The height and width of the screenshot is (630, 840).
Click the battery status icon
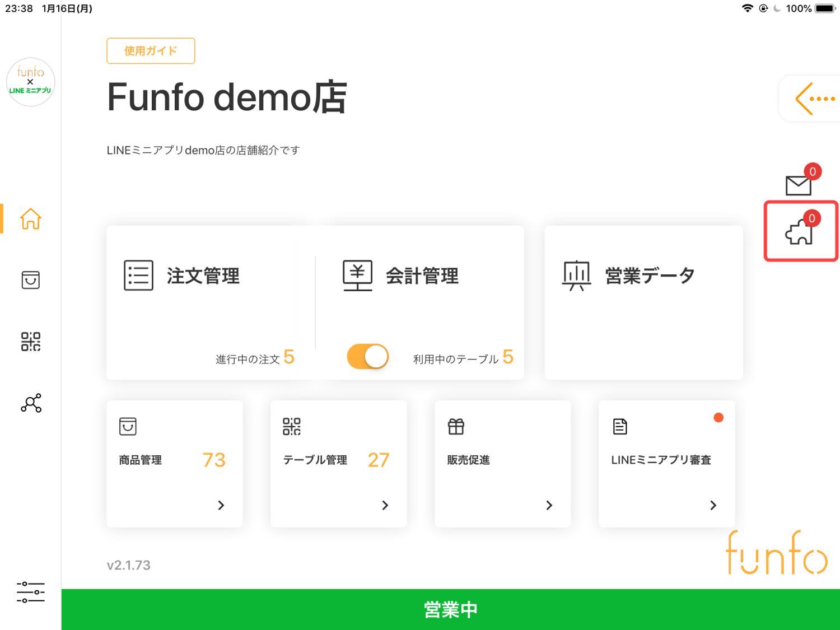[x=826, y=8]
